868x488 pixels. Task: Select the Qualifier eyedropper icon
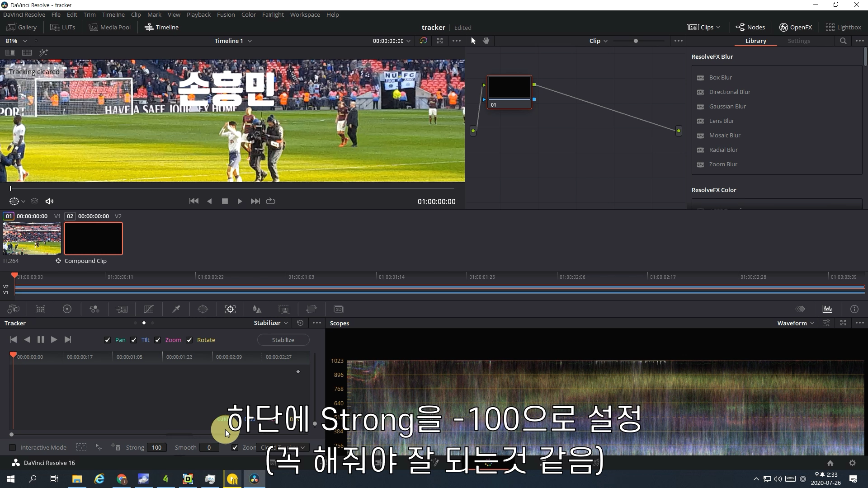tap(176, 309)
